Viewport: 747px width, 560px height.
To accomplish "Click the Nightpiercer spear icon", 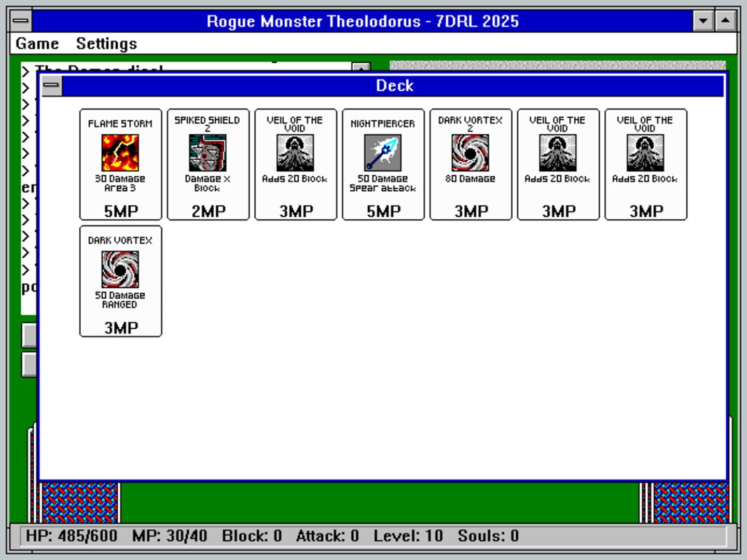I will tap(383, 152).
